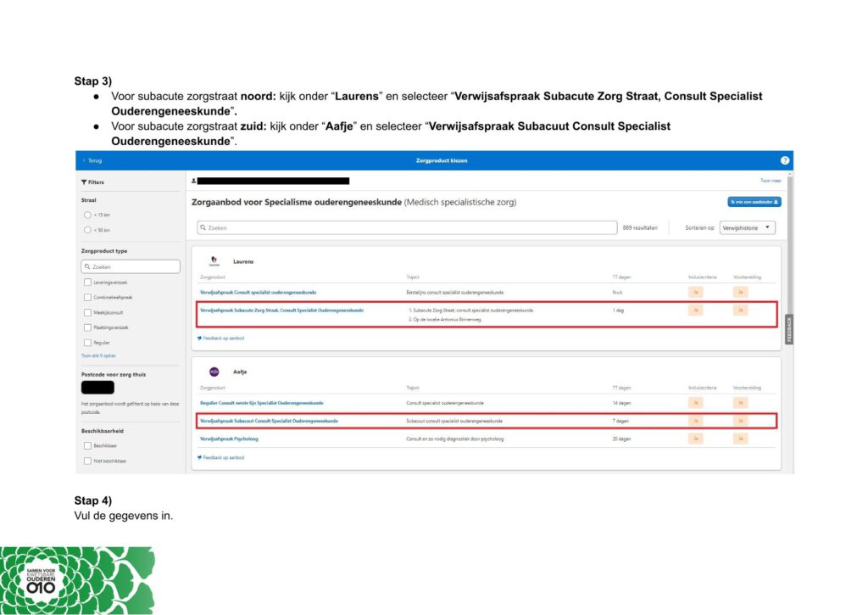Click Voorbereiding Ja badge for Verwijsafspraak Psycholoog
868x615 pixels.
(741, 439)
